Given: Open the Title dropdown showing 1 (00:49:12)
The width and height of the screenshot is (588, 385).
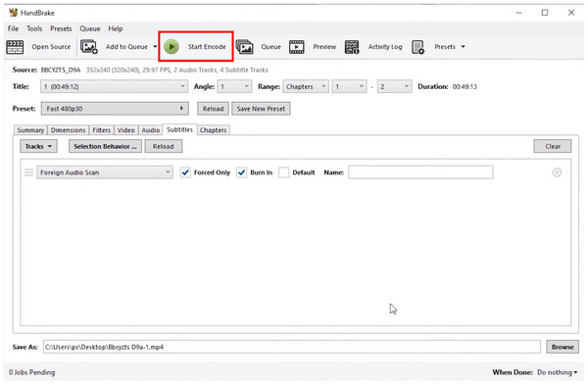Looking at the screenshot, I should pos(114,86).
